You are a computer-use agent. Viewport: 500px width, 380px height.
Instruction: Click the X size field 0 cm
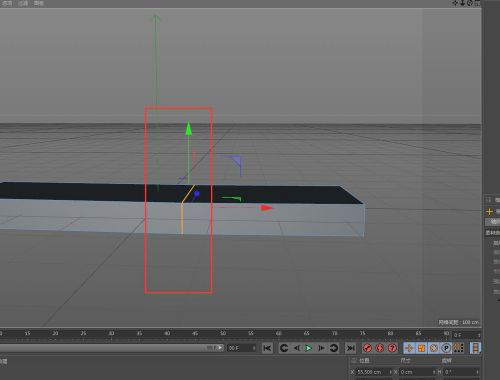coord(418,372)
